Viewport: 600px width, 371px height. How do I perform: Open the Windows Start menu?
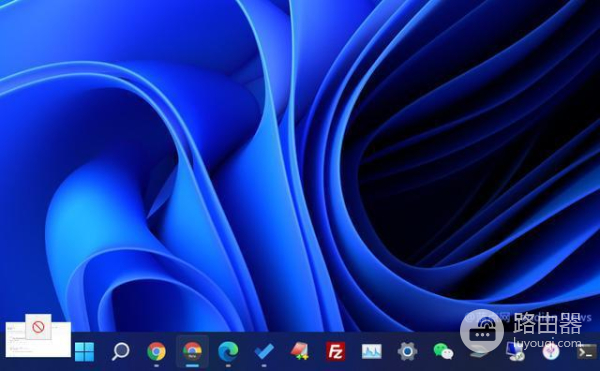click(x=84, y=351)
